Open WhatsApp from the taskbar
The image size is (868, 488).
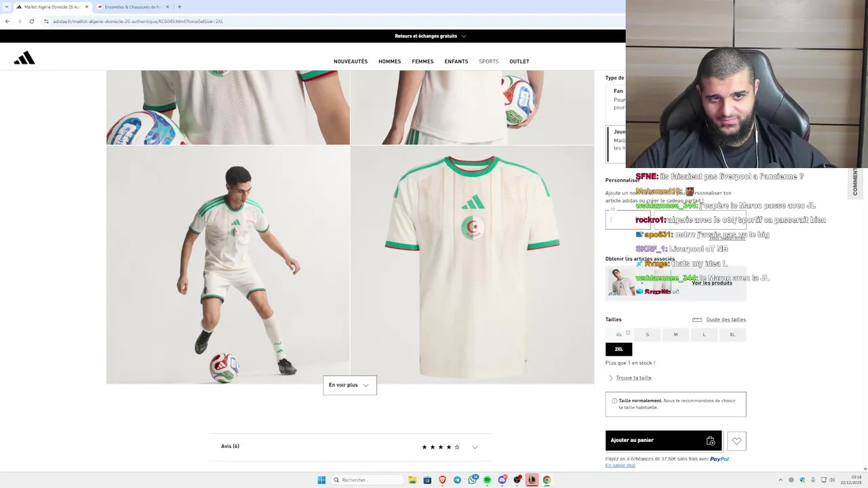click(x=473, y=480)
